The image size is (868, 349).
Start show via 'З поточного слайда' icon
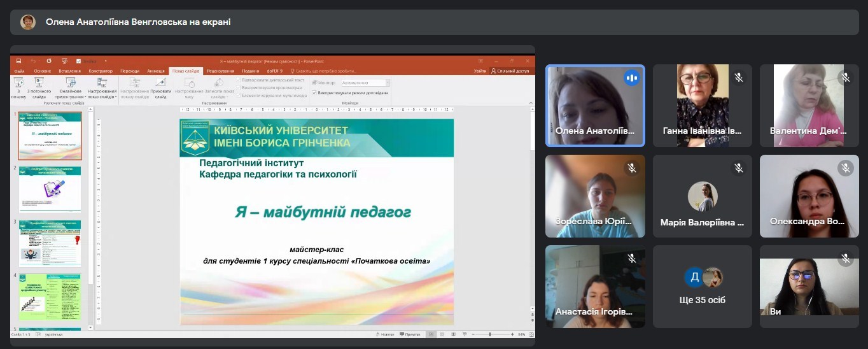[39, 83]
